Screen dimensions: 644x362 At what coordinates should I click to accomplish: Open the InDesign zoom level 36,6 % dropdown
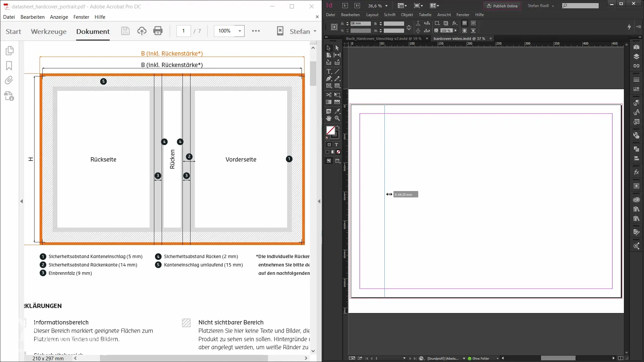[386, 6]
